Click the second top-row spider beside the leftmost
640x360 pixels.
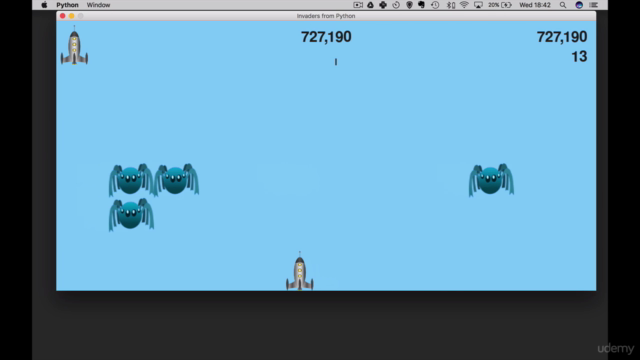pos(176,180)
